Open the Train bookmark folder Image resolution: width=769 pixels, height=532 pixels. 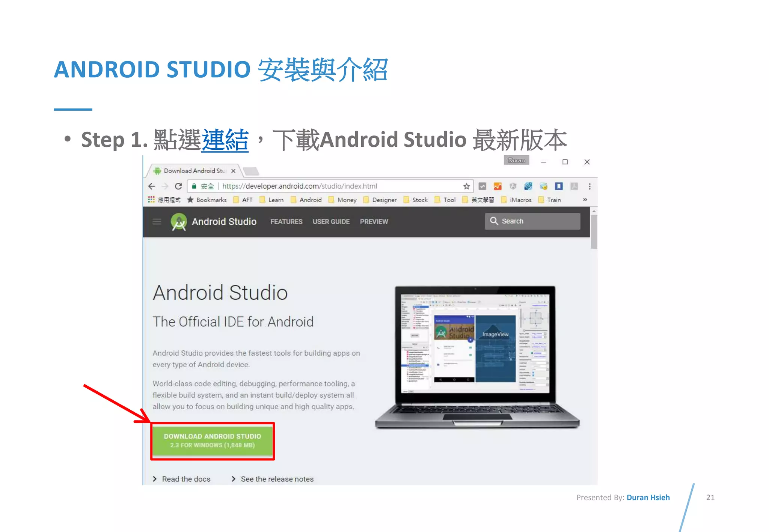(x=550, y=200)
